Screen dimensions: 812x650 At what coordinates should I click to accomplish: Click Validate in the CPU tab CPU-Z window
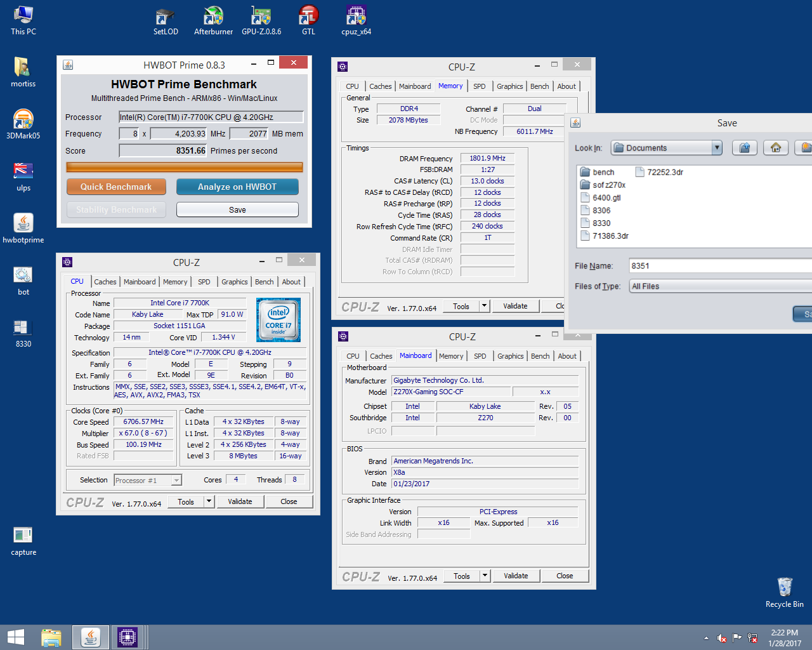pos(240,501)
